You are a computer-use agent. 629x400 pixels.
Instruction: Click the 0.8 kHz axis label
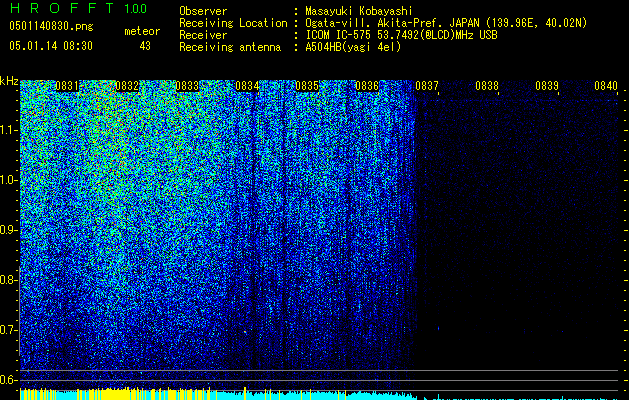(x=9, y=280)
